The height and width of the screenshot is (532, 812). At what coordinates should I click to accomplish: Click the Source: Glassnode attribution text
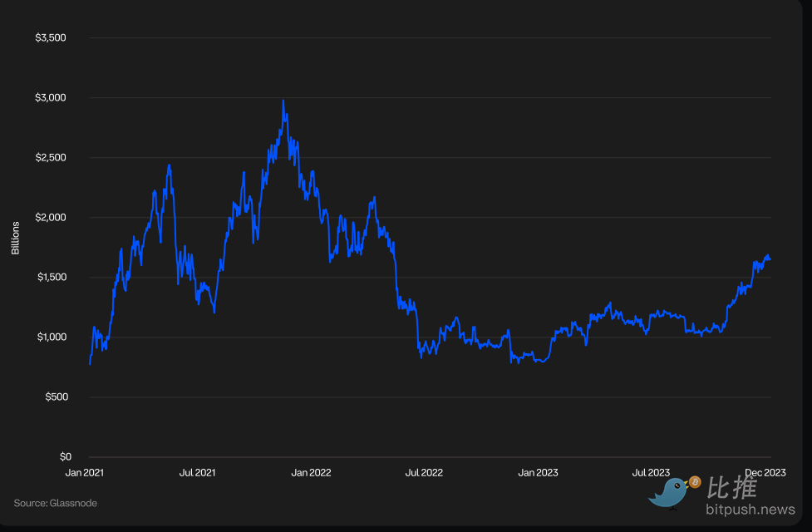pos(55,503)
